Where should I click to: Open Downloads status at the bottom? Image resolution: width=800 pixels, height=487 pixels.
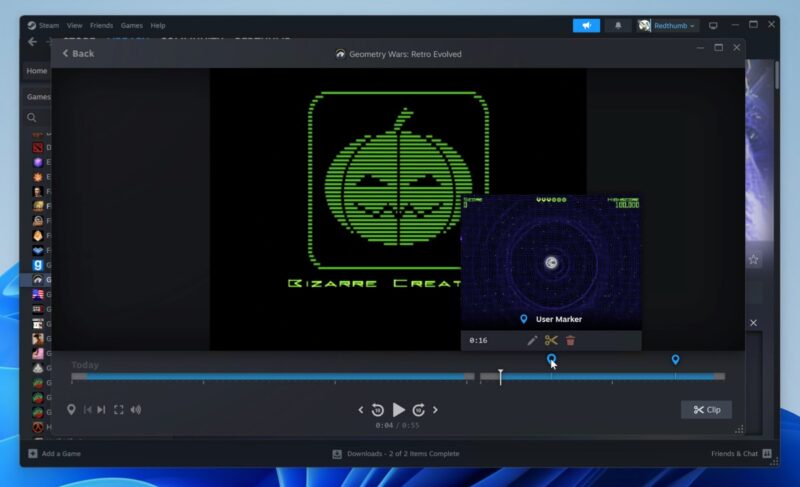[x=396, y=454]
